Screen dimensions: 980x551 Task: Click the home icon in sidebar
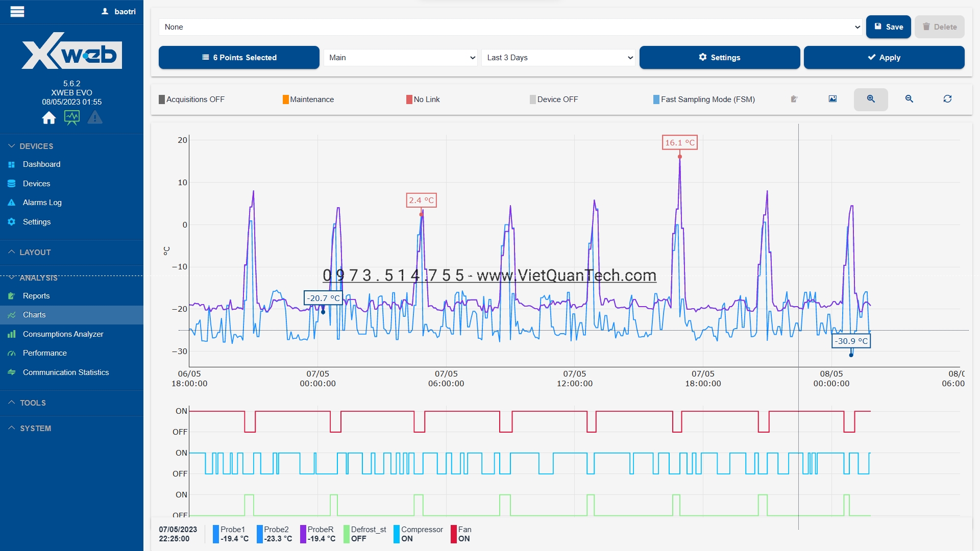pos(49,118)
